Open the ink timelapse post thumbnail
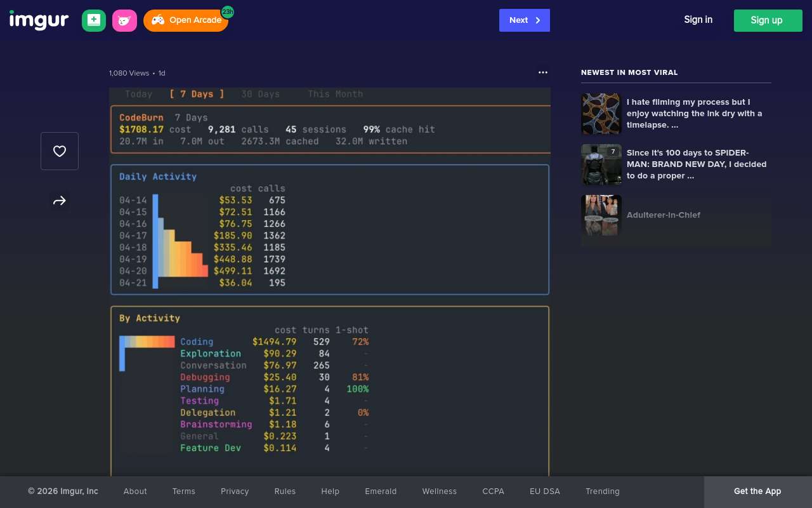This screenshot has width=812, height=508. 601,114
